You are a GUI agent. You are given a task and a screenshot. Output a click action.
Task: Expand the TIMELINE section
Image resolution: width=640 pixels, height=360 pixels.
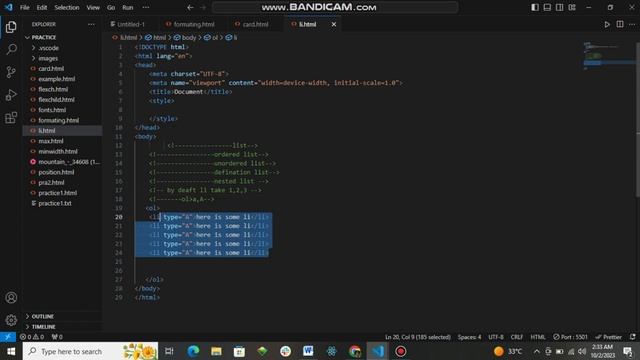point(44,327)
